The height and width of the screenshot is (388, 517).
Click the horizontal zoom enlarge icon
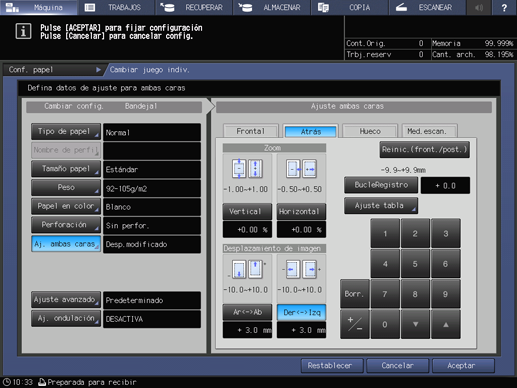coord(309,169)
